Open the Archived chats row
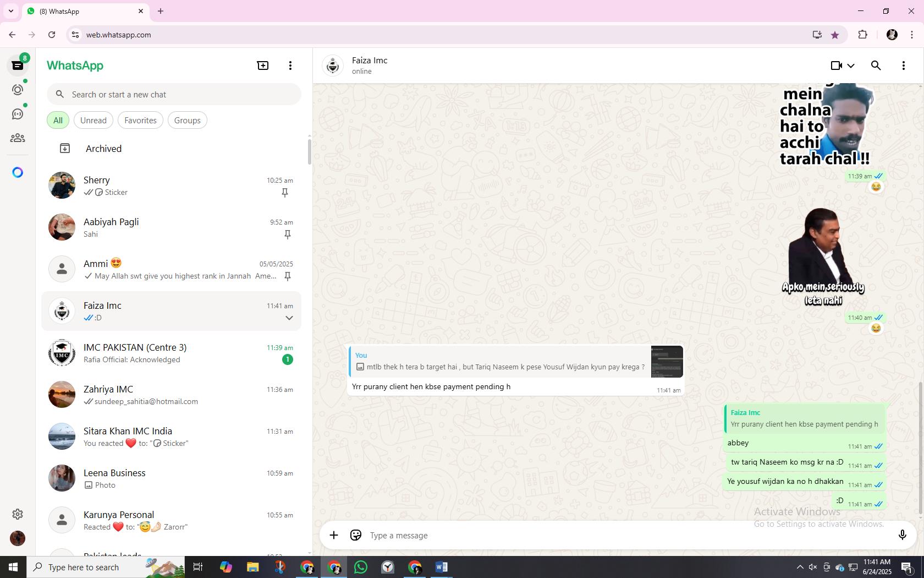The height and width of the screenshot is (578, 924). [x=172, y=149]
